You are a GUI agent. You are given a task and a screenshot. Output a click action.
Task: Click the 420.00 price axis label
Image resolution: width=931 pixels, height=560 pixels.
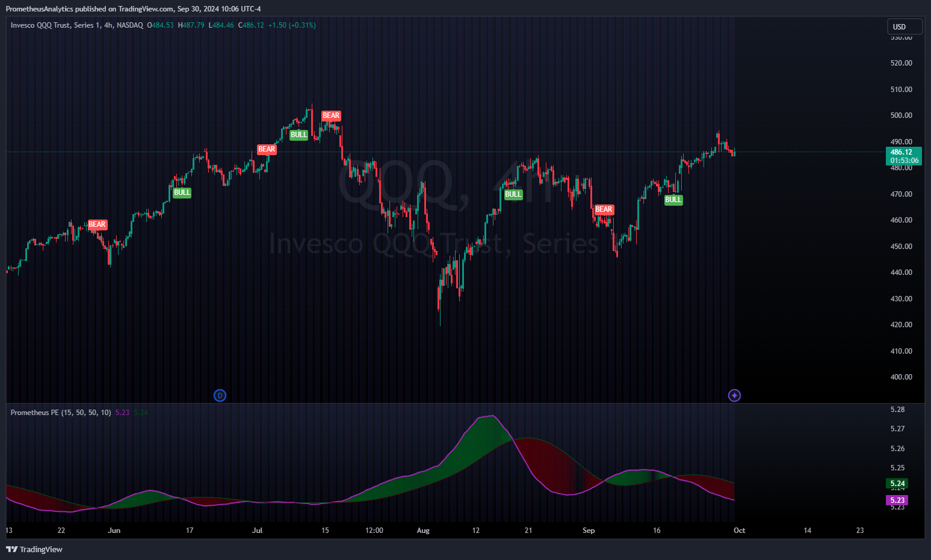901,325
